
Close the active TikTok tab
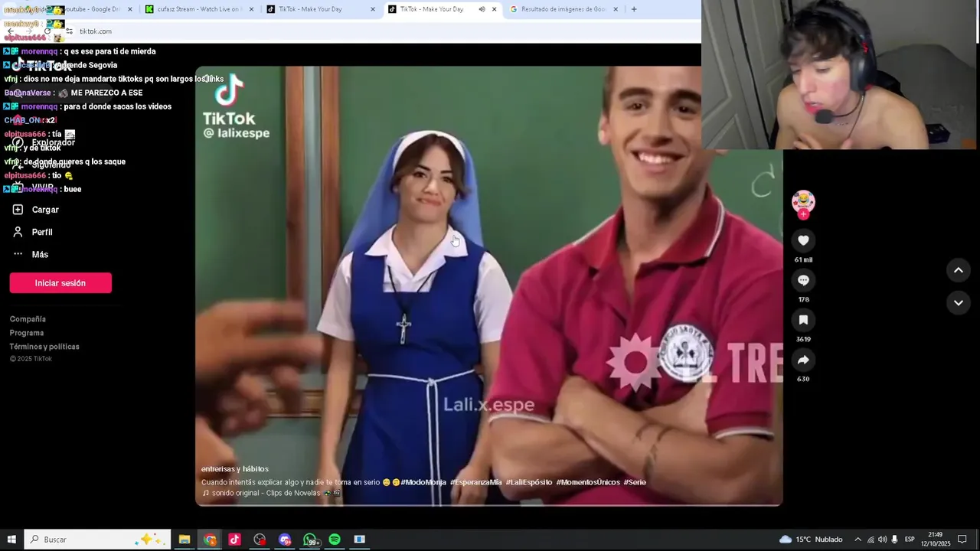pyautogui.click(x=494, y=9)
